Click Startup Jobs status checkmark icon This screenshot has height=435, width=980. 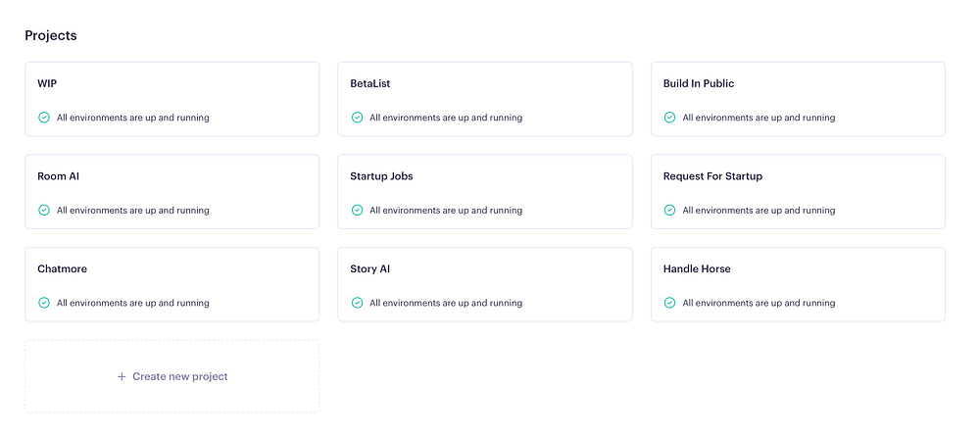coord(357,210)
